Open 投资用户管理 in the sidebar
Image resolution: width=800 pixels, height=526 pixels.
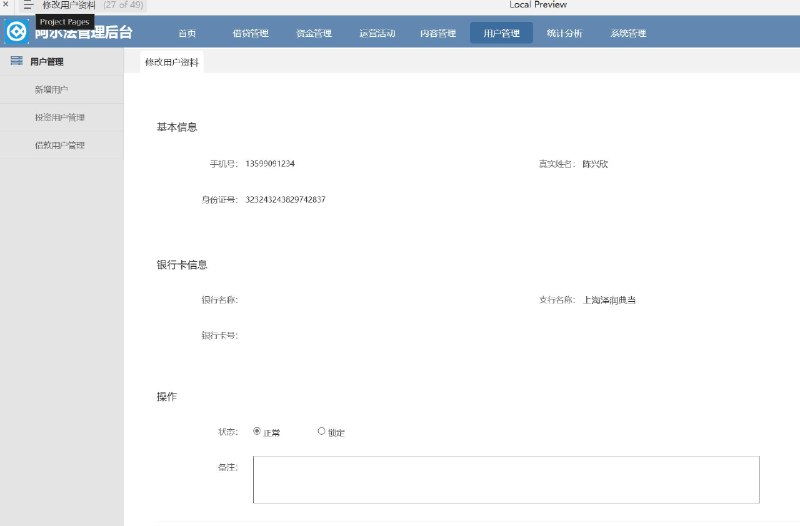pyautogui.click(x=62, y=117)
